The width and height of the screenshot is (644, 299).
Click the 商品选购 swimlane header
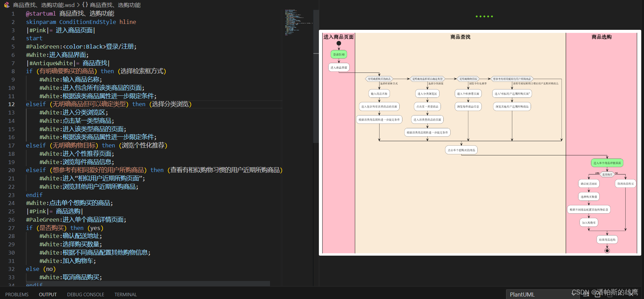click(601, 37)
